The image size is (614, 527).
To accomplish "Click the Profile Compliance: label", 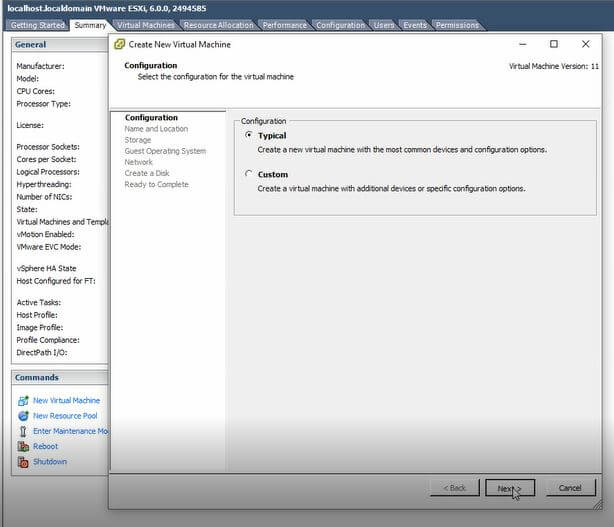I will [x=48, y=340].
